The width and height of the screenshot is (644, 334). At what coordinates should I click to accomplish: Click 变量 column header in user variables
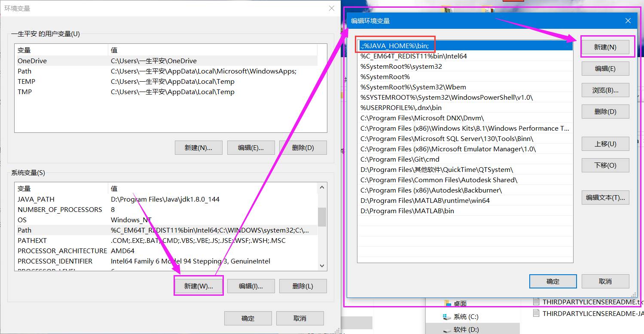tap(61, 50)
